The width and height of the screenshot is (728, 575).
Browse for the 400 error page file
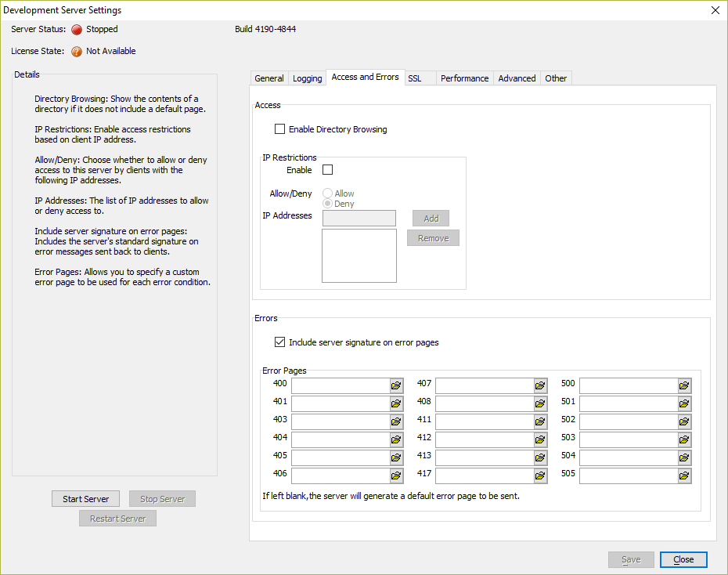point(396,385)
